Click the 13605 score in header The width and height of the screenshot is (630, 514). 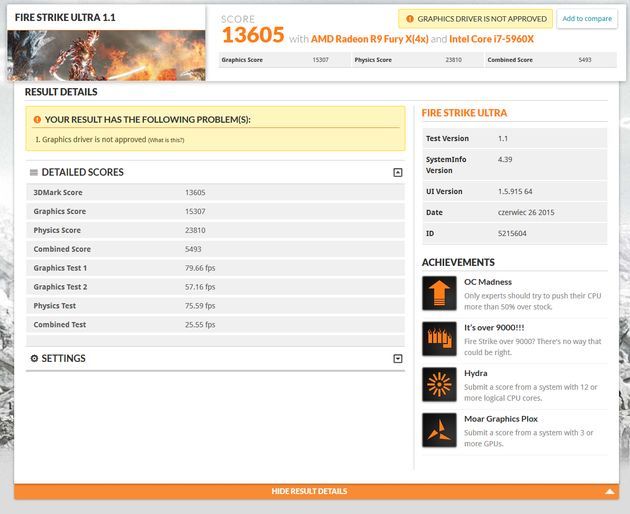[x=253, y=35]
